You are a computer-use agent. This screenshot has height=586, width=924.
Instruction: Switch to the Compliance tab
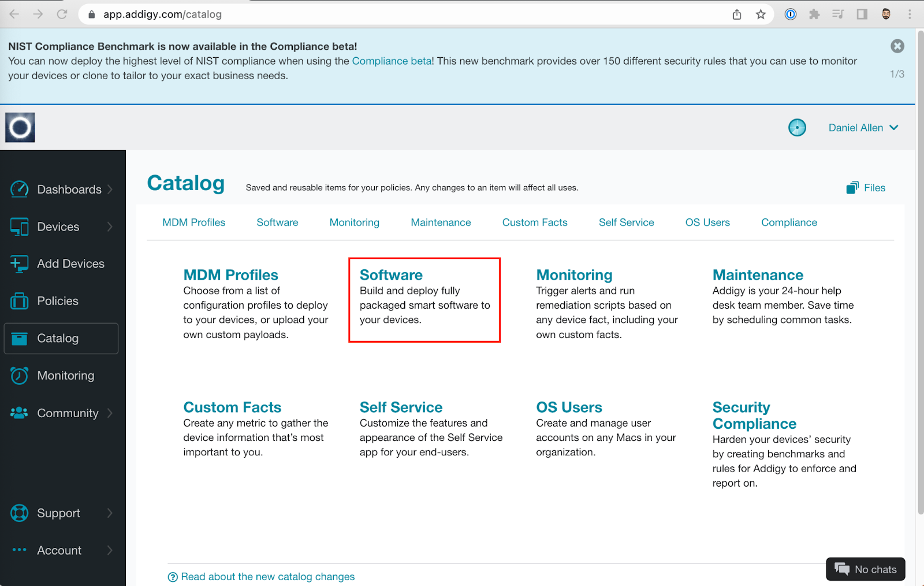coord(789,222)
